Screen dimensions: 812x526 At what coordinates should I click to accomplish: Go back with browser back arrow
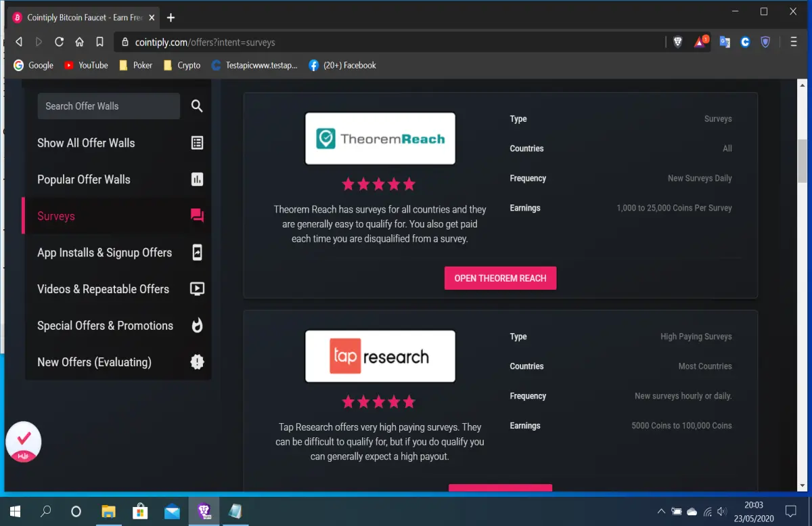(x=18, y=42)
